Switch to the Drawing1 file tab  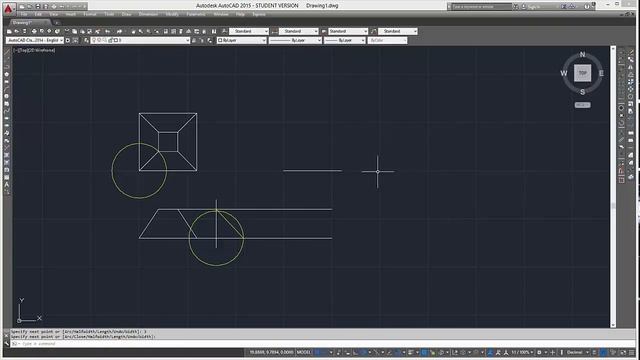[x=29, y=22]
